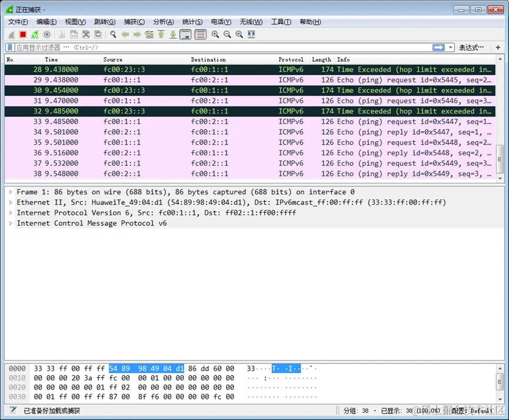The height and width of the screenshot is (420, 509).
Task: Expand Internet Protocol Version 6 row
Action: (x=11, y=213)
